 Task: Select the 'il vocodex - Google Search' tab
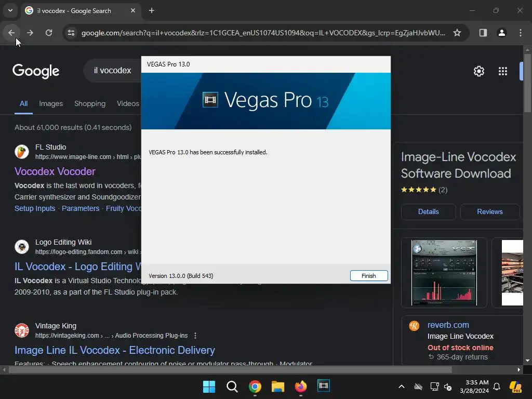point(81,11)
